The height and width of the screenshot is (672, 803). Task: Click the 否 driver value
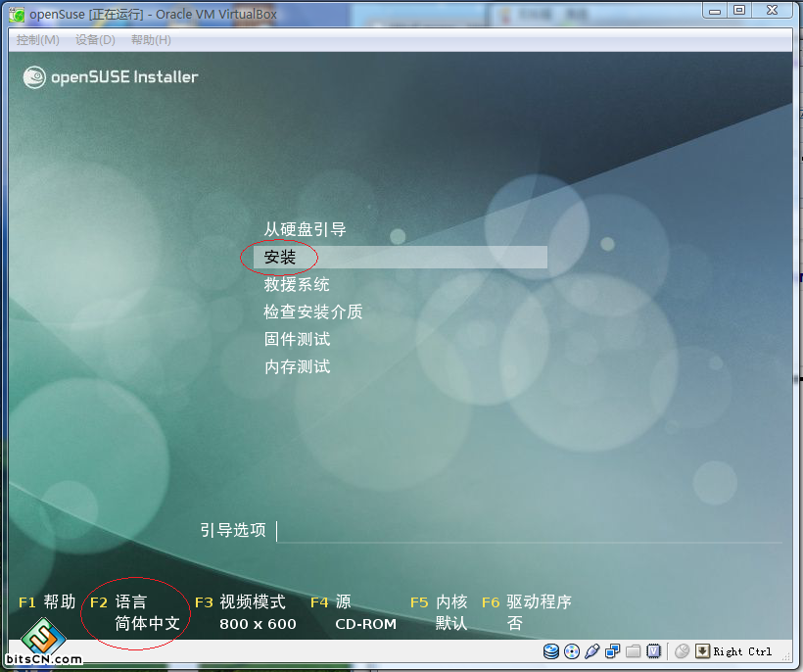pos(515,623)
